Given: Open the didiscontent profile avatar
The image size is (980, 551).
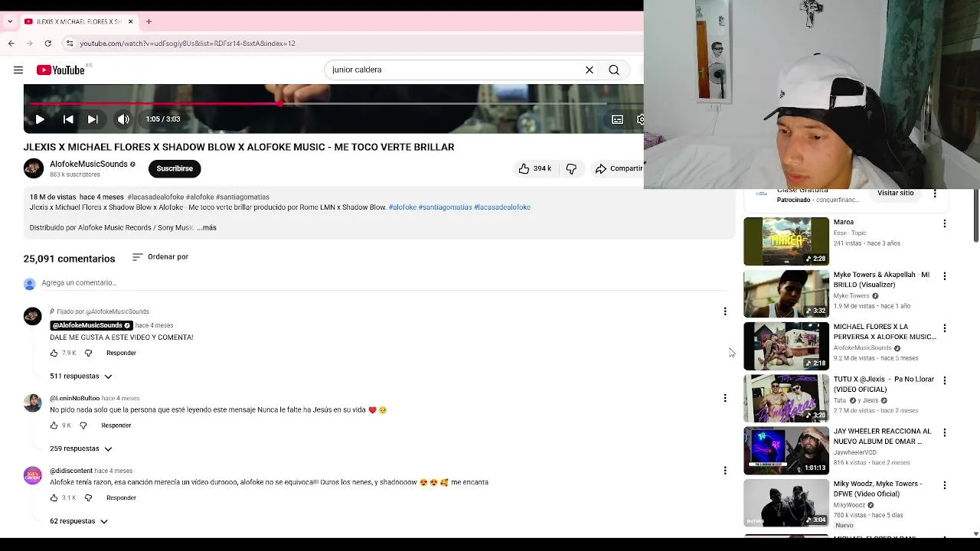Looking at the screenshot, I should [32, 476].
